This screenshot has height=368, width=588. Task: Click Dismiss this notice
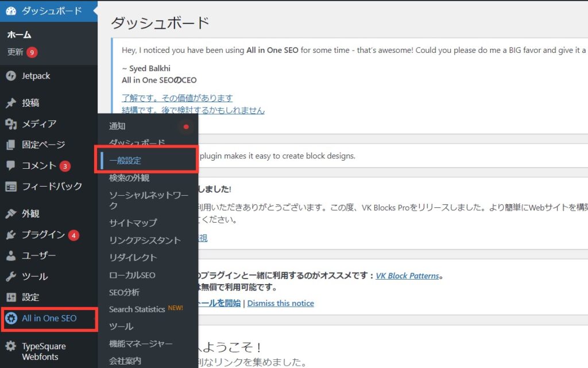[280, 303]
